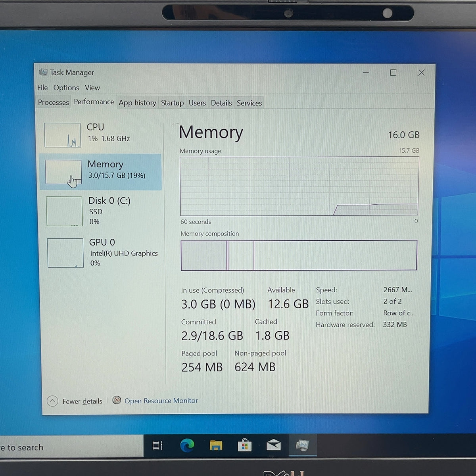Click the Resource Monitor icon
This screenshot has height=476, width=476.
(117, 400)
